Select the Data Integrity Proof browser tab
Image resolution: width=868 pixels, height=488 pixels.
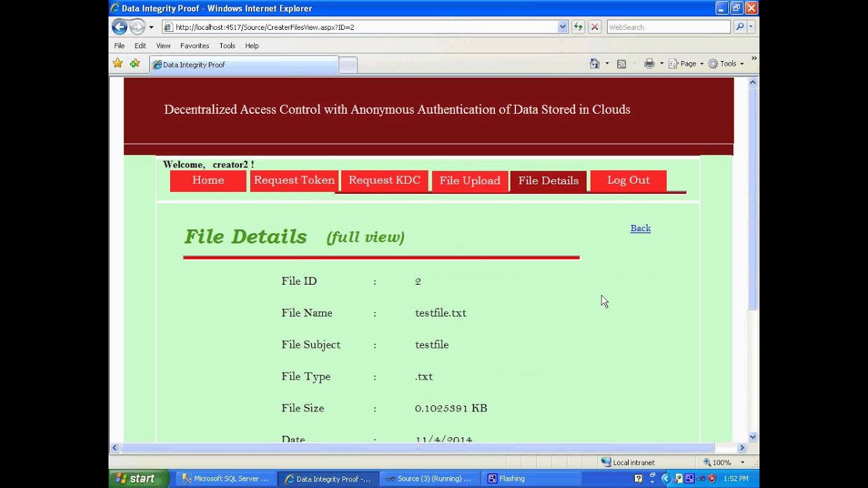(243, 65)
